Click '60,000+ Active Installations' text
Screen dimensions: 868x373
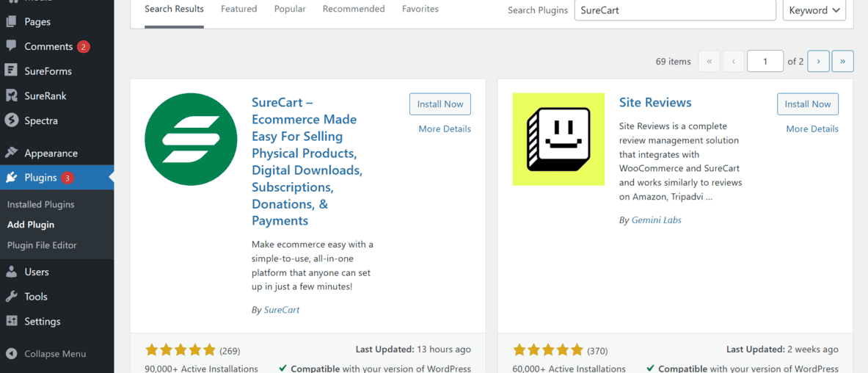click(569, 369)
